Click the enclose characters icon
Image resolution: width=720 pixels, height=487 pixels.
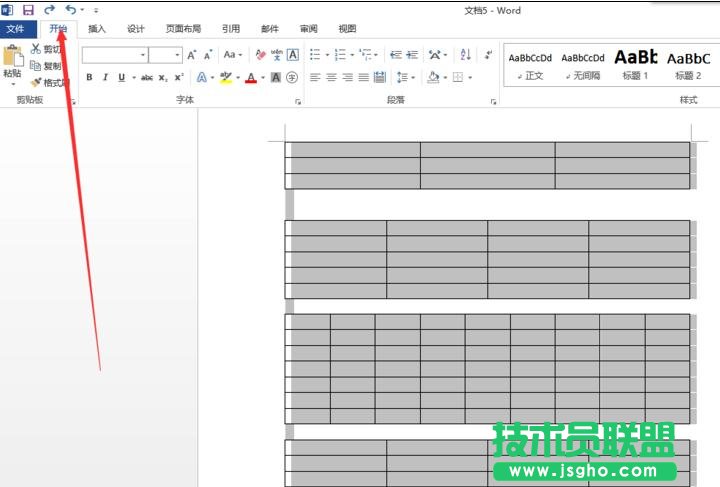point(292,78)
